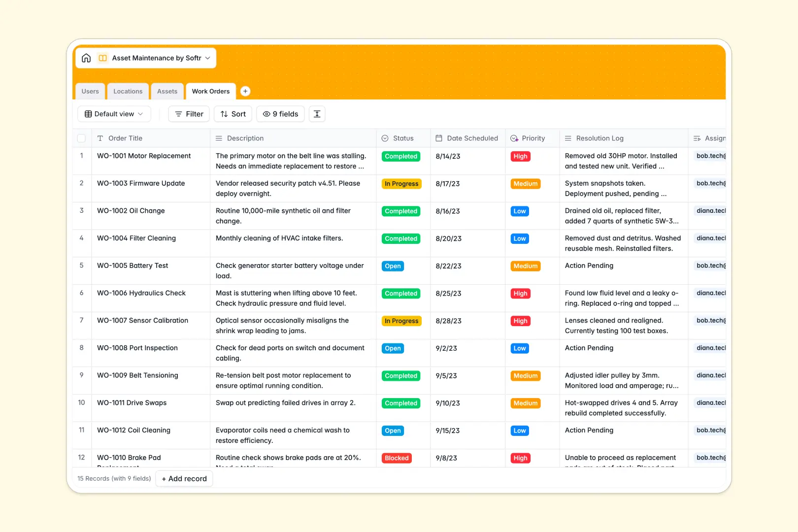Click the T text icon on Order Title header
The width and height of the screenshot is (798, 532).
[x=100, y=138]
